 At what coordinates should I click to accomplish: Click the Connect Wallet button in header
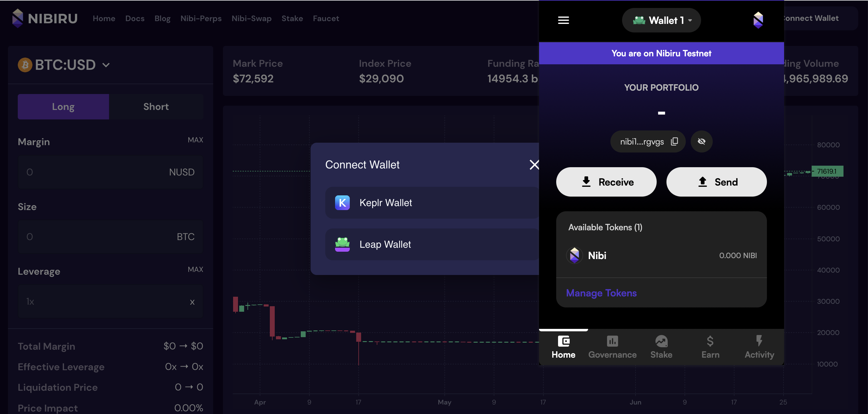pos(821,19)
